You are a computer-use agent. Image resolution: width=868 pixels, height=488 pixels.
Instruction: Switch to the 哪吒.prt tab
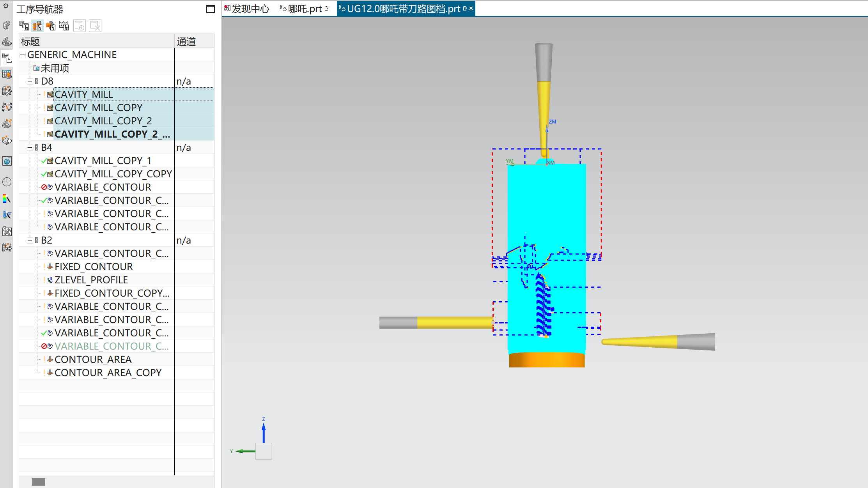305,9
